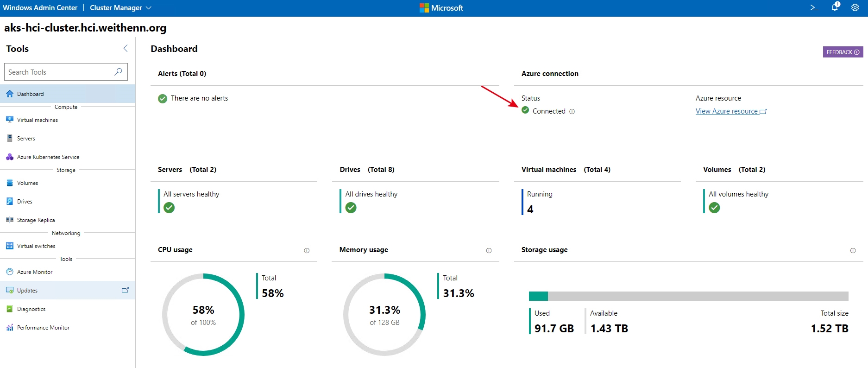Click the Storage usage info icon
This screenshot has width=868, height=368.
pos(853,250)
